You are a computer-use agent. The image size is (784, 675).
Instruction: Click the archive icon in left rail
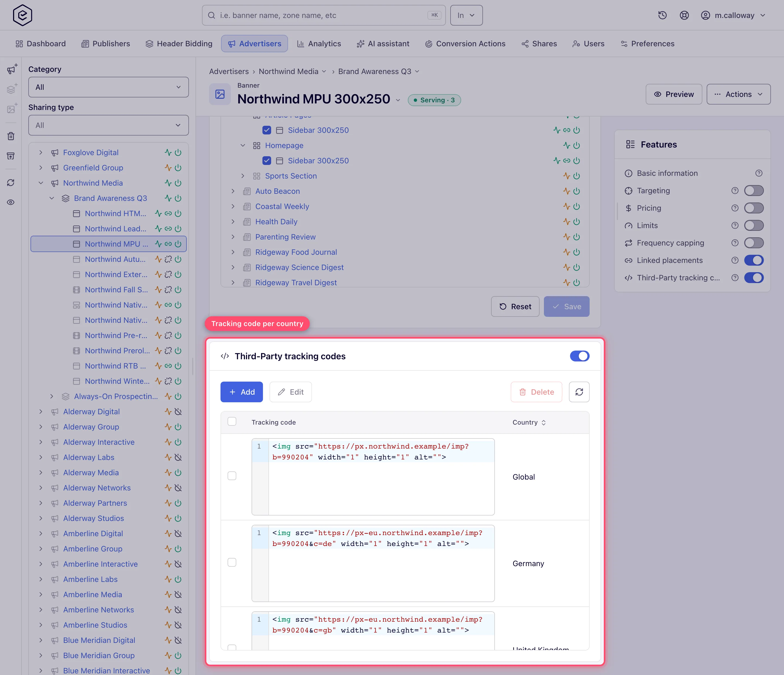click(x=11, y=156)
